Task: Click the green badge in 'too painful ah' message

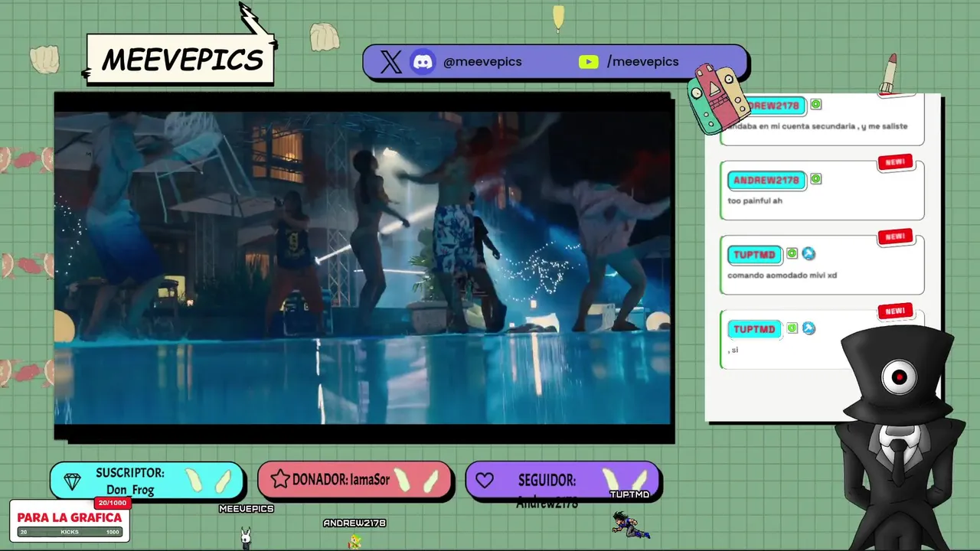Action: click(816, 179)
